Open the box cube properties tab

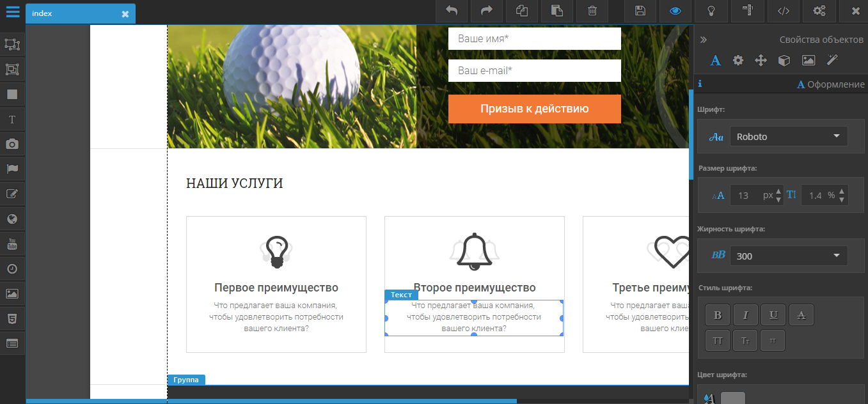[x=784, y=60]
